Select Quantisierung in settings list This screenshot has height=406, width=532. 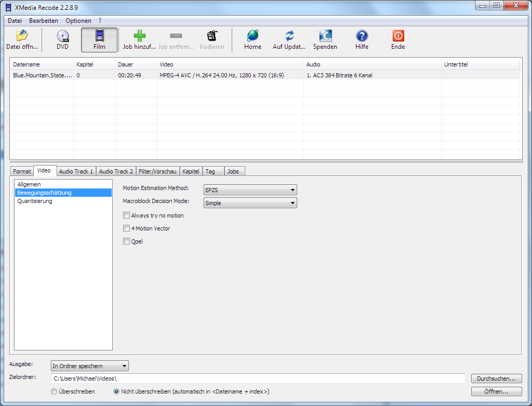tap(63, 201)
